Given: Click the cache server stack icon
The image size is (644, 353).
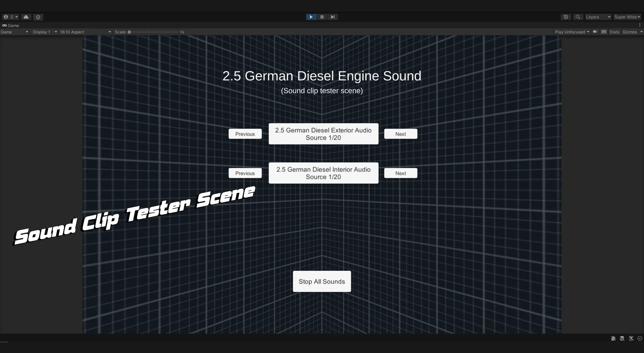Looking at the screenshot, I should [x=622, y=339].
